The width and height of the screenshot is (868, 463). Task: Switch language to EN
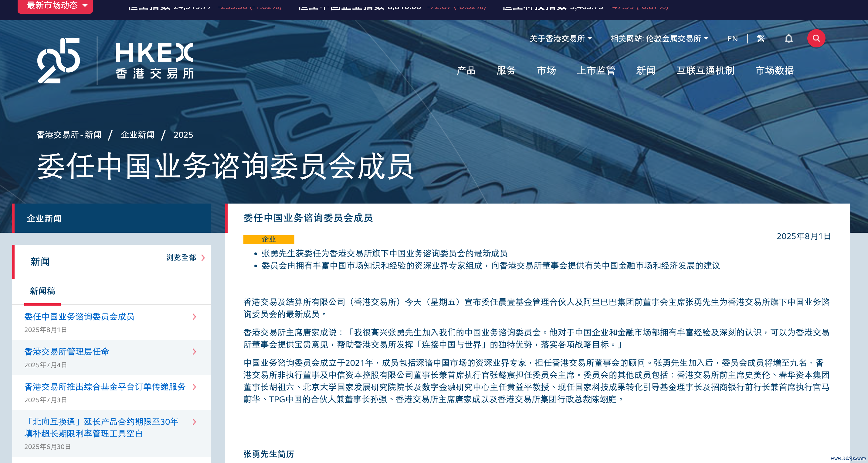(732, 39)
